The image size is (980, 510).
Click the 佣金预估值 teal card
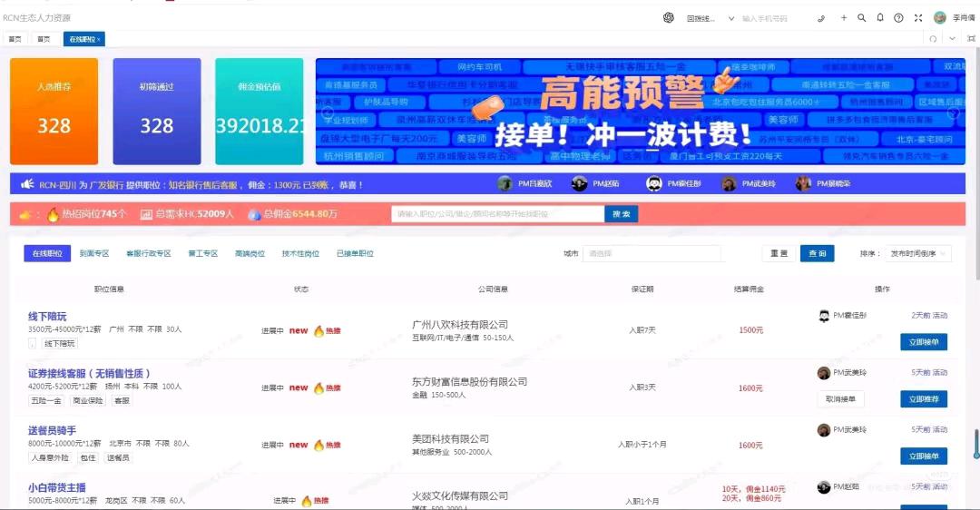tap(260, 112)
